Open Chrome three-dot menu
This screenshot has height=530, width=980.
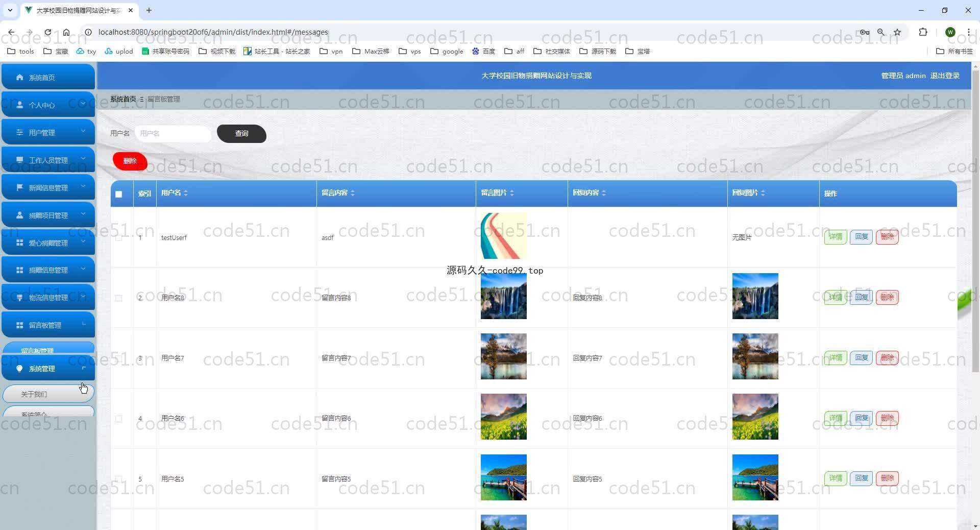968,32
